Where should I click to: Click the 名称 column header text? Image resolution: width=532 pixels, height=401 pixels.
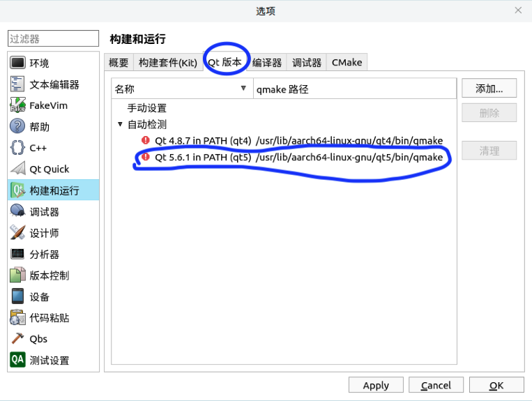[125, 89]
